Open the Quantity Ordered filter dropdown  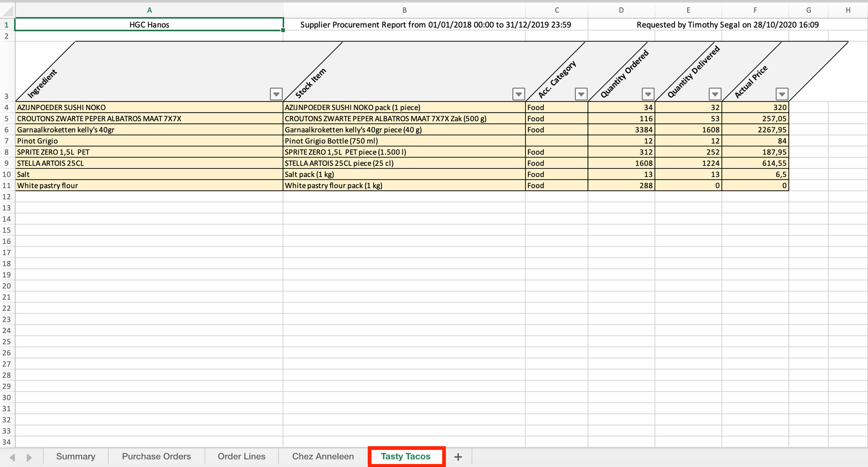(x=648, y=94)
